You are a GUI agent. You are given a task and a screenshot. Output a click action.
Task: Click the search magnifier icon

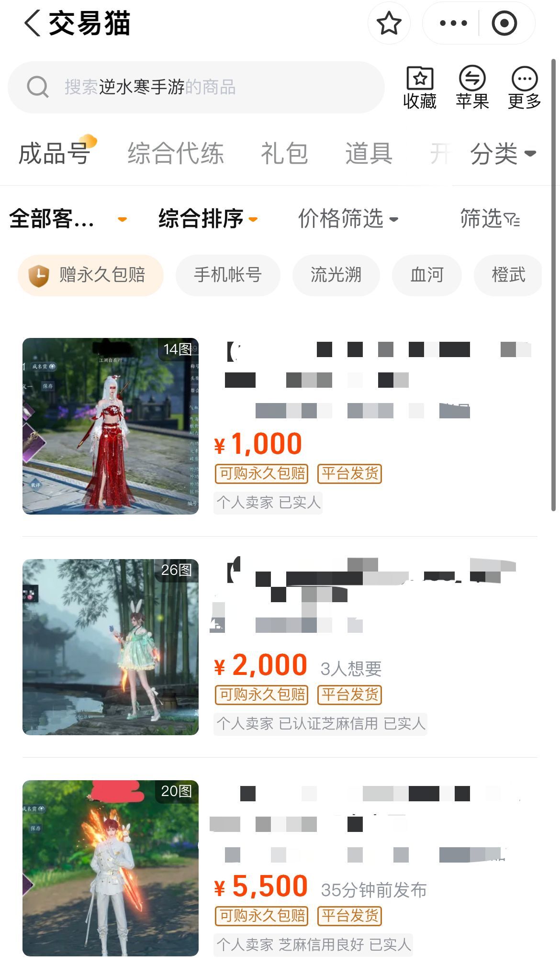(38, 87)
